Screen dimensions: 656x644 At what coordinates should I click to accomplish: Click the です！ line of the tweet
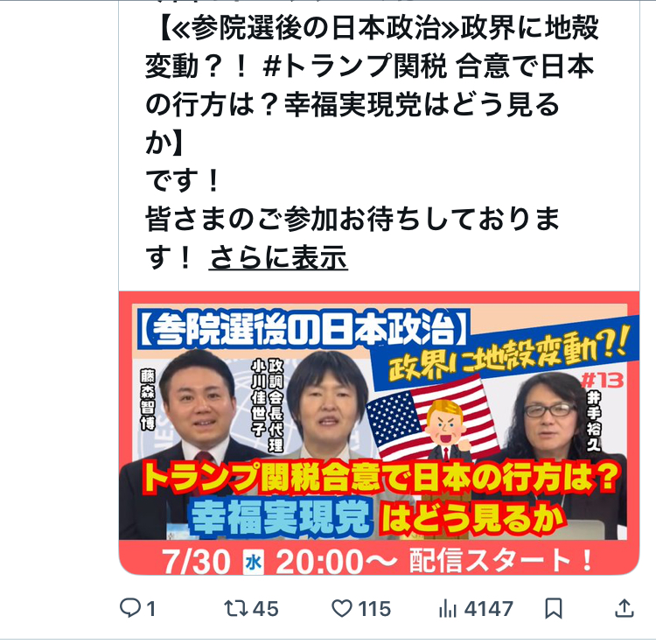(183, 180)
